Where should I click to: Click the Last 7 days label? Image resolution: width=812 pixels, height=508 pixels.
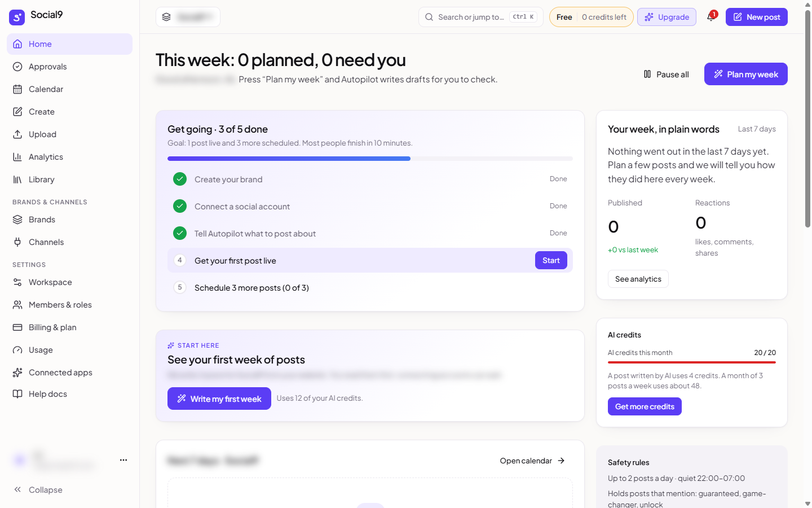coord(757,129)
